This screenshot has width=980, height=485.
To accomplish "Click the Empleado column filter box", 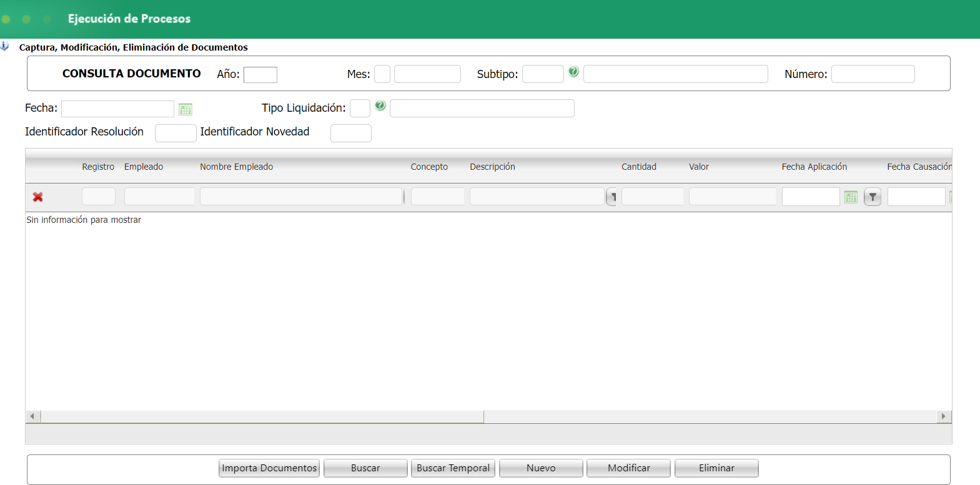I will 159,197.
